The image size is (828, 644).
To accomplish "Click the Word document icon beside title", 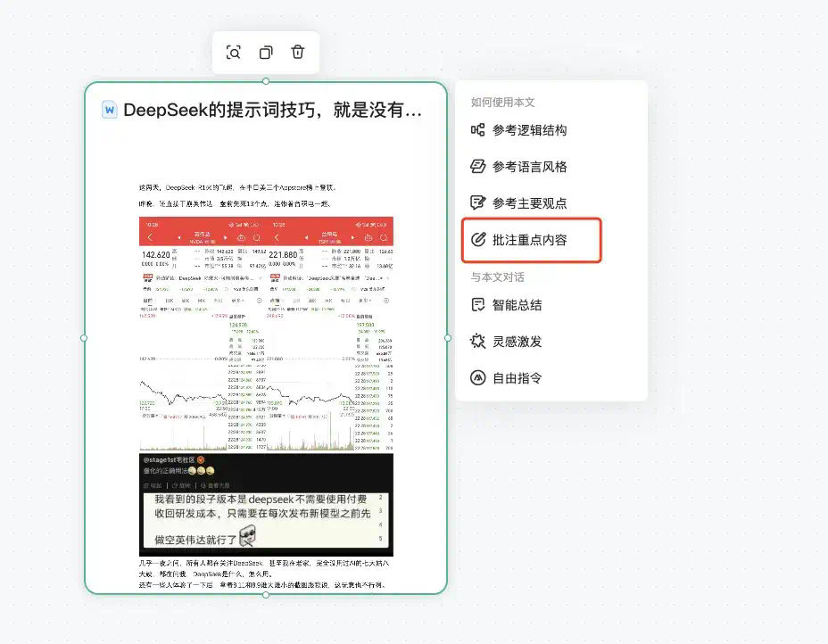I will (110, 110).
